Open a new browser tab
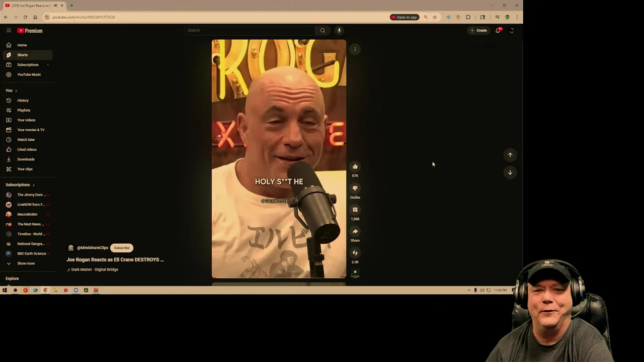 pos(71,6)
